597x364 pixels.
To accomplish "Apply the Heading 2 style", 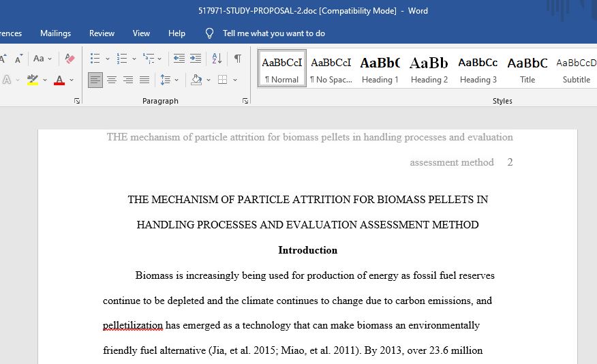I will [x=429, y=69].
